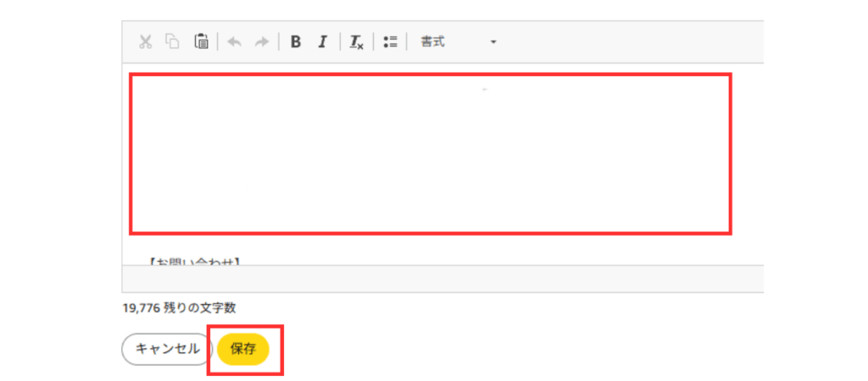The image size is (868, 381).
Task: Open the 書式 format dropdown
Action: [x=459, y=42]
